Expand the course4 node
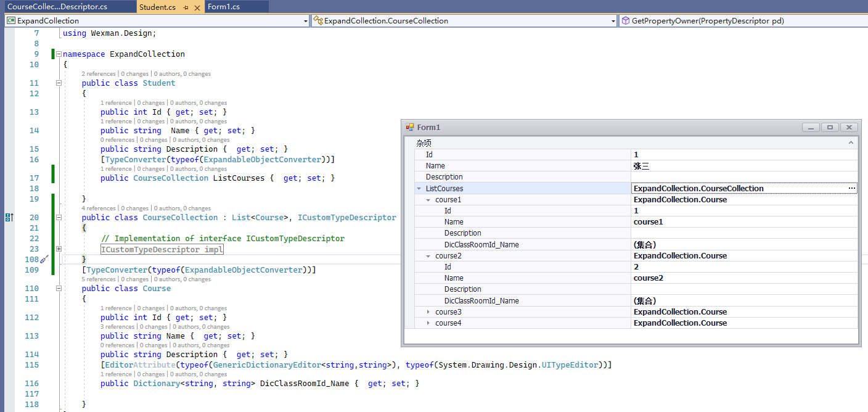Screen dimensions: 868x412 428,323
